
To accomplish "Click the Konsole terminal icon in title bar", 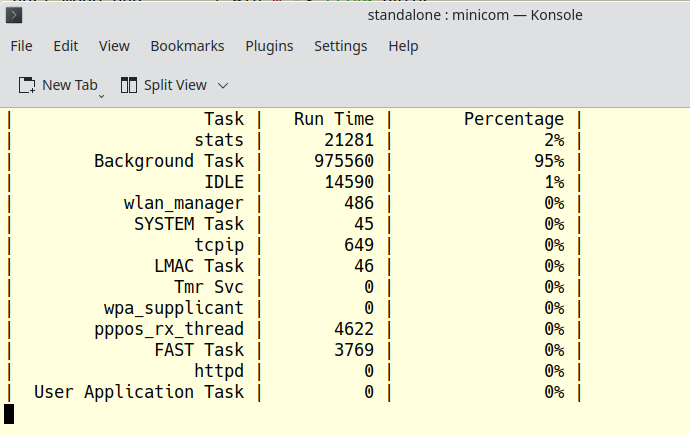I will click(x=14, y=15).
